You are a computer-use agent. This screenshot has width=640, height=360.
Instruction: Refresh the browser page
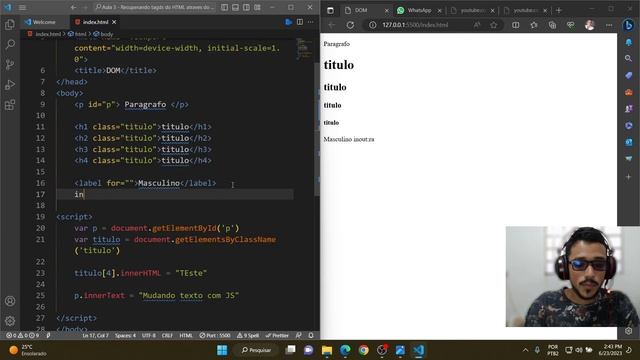click(350, 25)
